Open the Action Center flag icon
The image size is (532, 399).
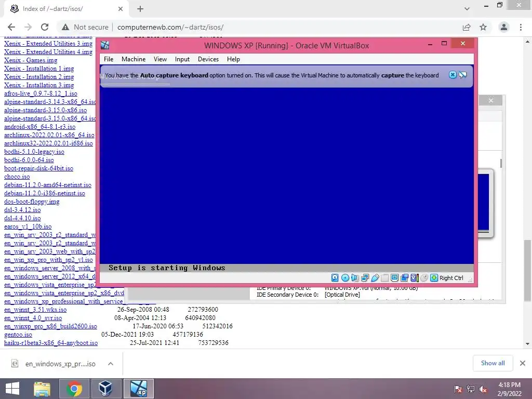tap(458, 389)
